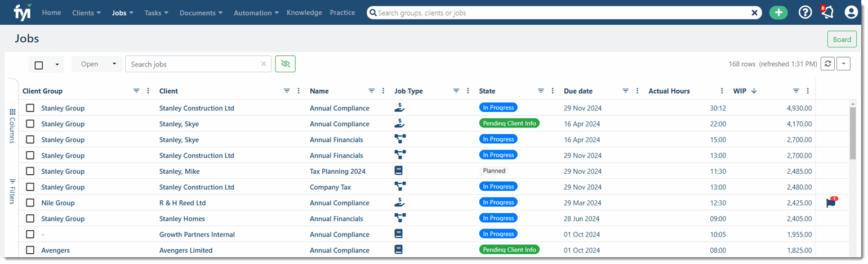Open the Actual Hours column options menu
868x264 pixels.
point(722,91)
